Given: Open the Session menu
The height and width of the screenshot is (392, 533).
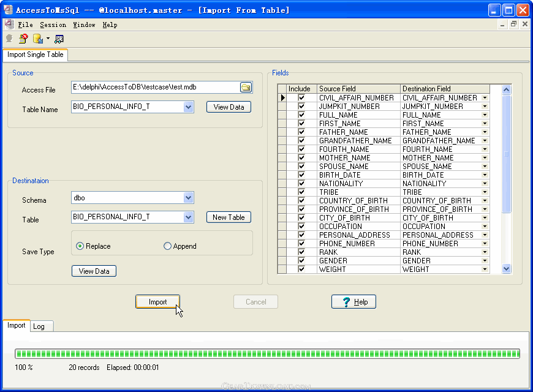Looking at the screenshot, I should [53, 25].
